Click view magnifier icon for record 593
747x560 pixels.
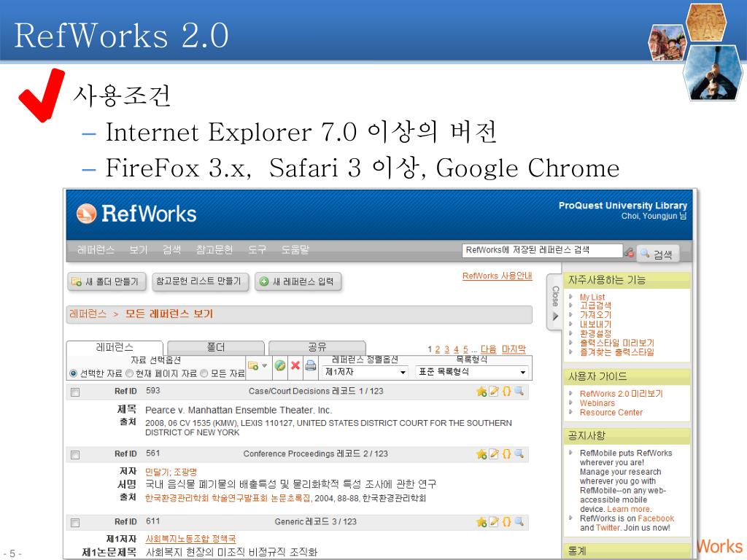pos(519,391)
